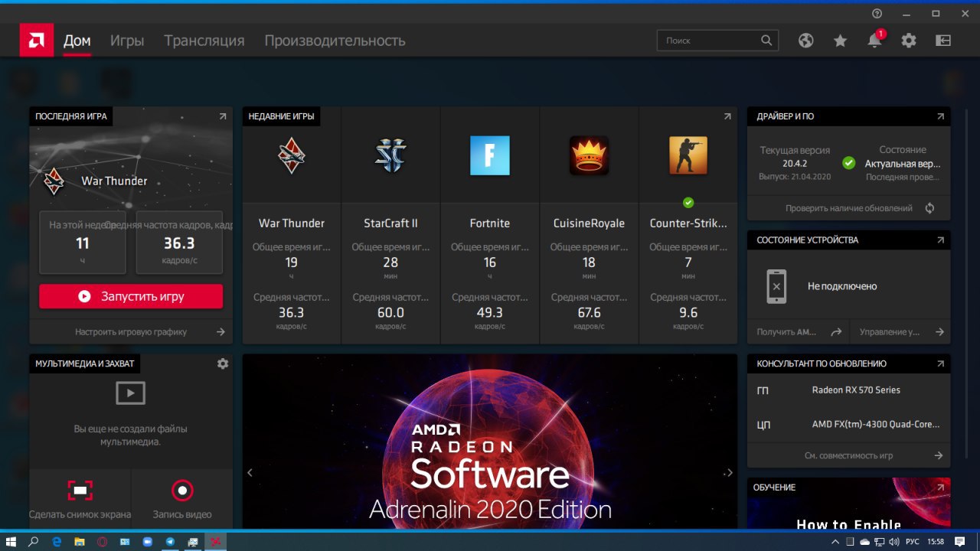Image resolution: width=980 pixels, height=551 pixels.
Task: Click the Сделать снимок экрана screenshot icon
Action: click(x=80, y=491)
